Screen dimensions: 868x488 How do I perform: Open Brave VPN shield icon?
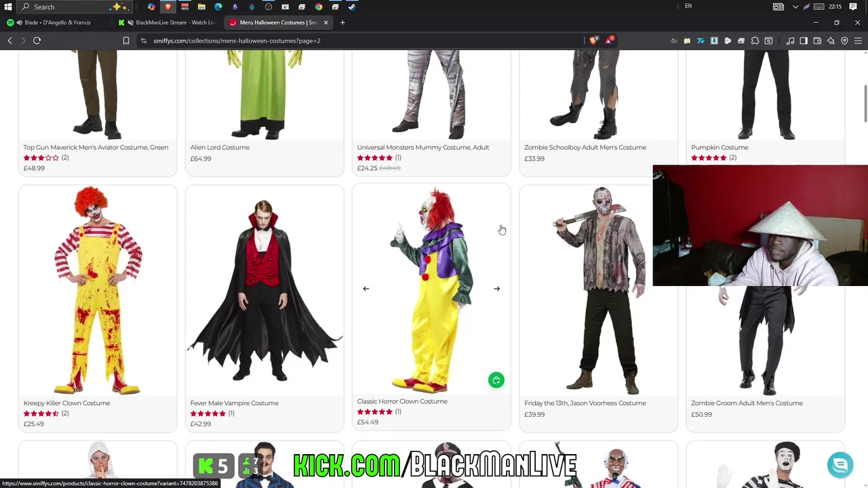[x=844, y=41]
